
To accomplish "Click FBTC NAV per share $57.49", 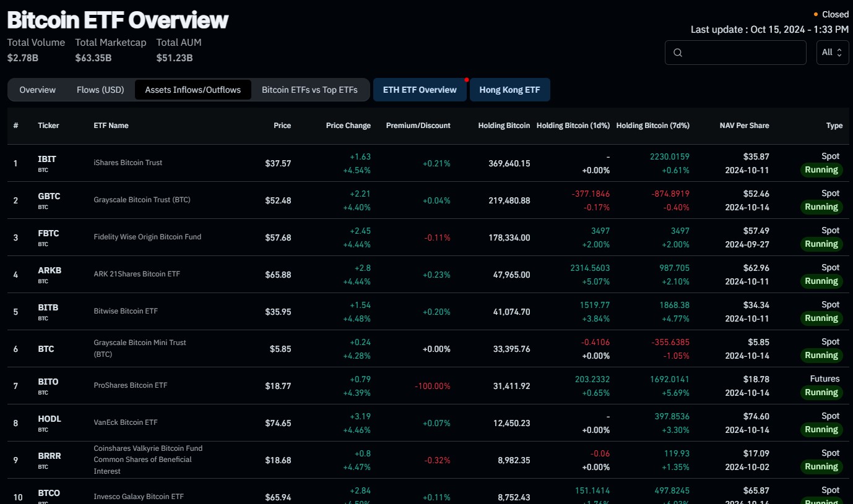I will pos(756,231).
